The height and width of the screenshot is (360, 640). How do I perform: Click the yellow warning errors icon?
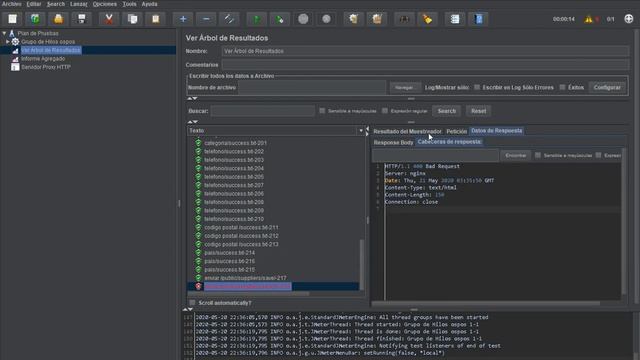(589, 19)
